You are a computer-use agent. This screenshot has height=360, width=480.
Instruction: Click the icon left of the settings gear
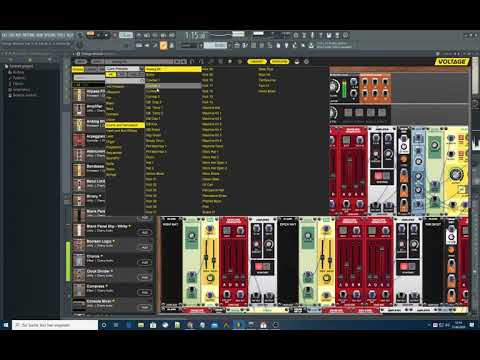click(297, 61)
